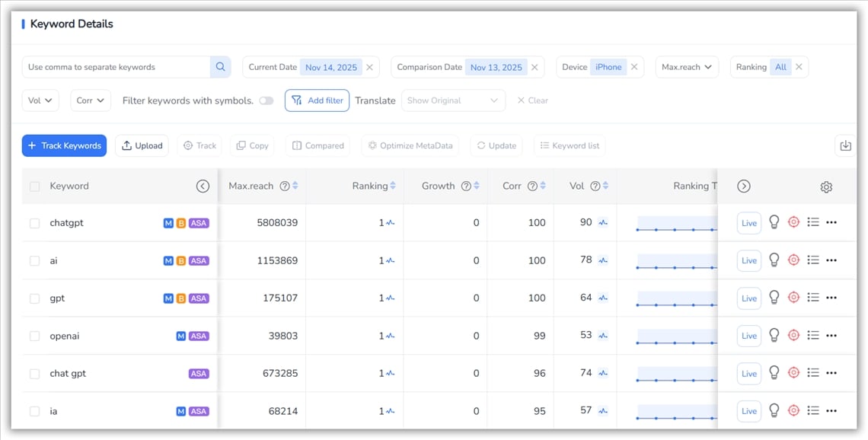868x440 pixels.
Task: Open the Show Original translate dropdown
Action: [453, 100]
